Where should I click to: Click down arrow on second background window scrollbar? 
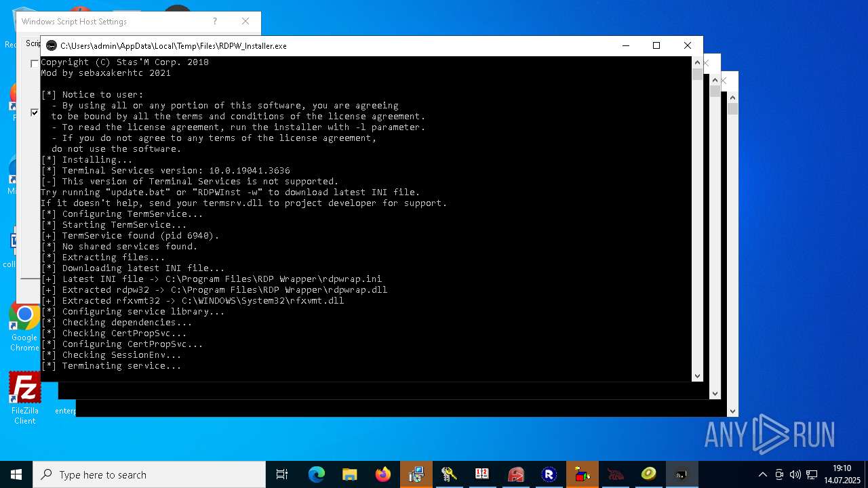(715, 393)
